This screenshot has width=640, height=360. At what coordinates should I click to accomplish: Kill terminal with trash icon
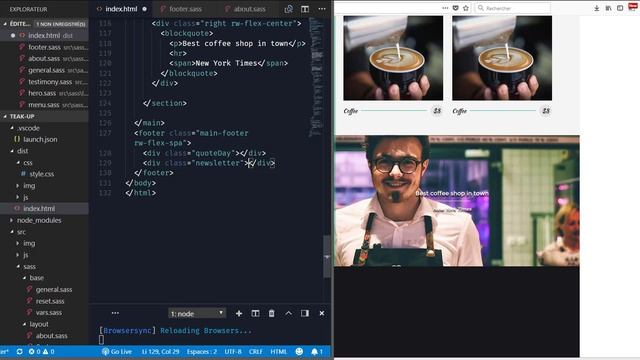[x=271, y=313]
